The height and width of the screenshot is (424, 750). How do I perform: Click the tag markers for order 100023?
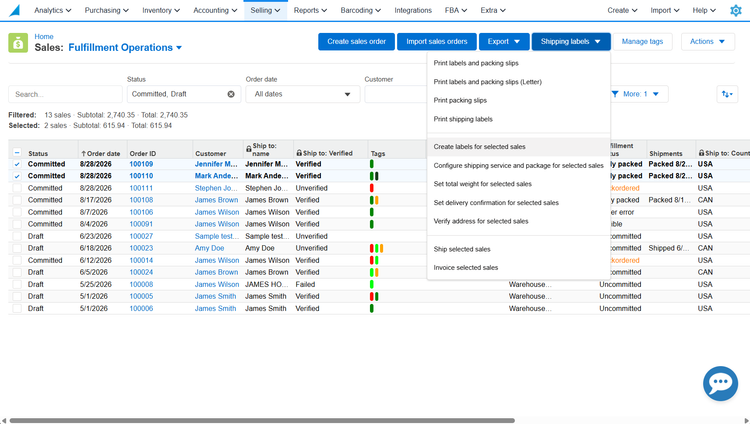click(376, 248)
